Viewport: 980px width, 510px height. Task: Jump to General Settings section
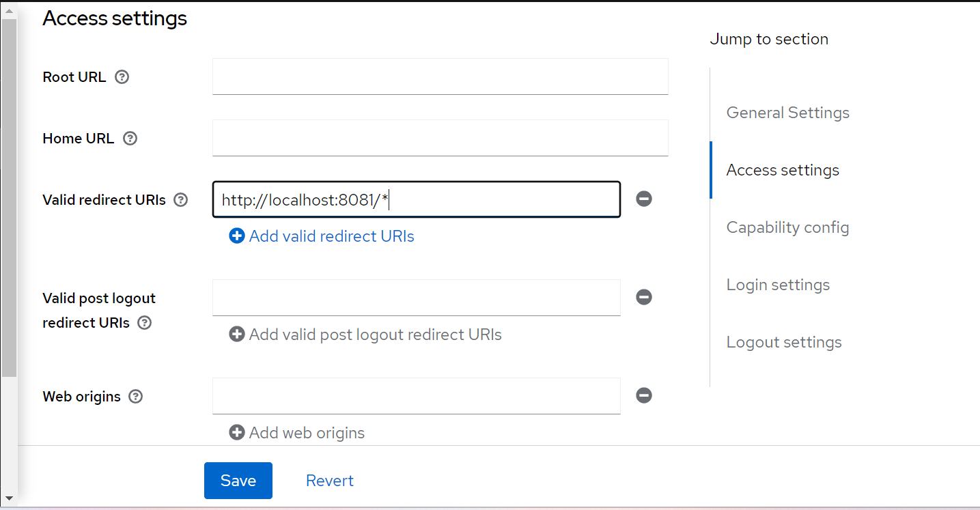point(788,113)
